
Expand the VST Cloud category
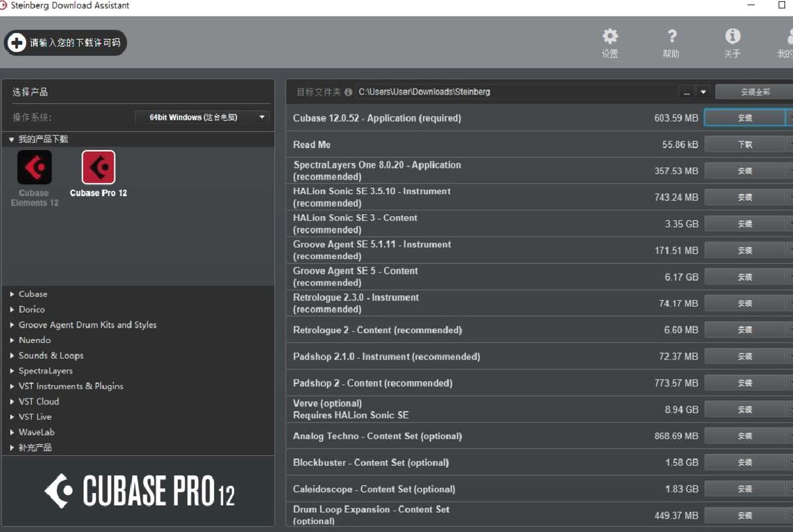pos(13,401)
